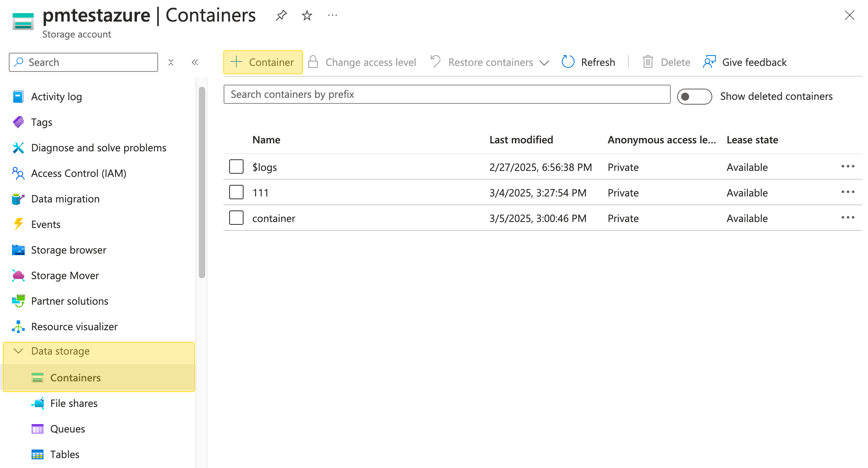This screenshot has height=468, width=868.
Task: Collapse the Data storage section
Action: (18, 351)
